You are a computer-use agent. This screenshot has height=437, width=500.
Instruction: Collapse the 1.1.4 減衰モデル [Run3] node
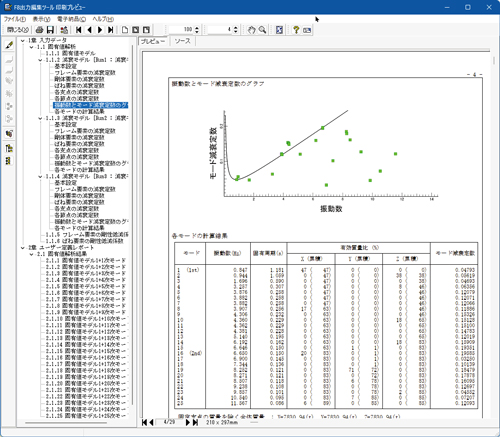pyautogui.click(x=41, y=177)
